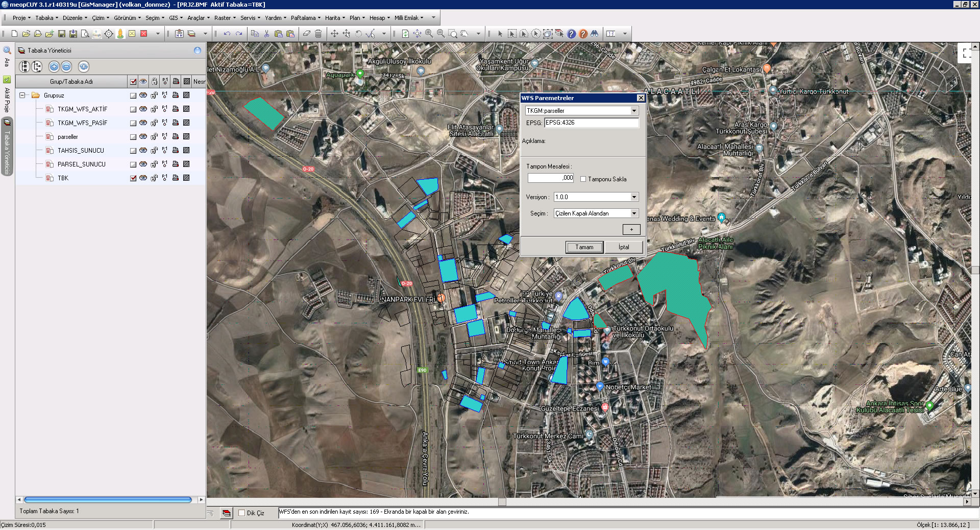Click the Cut scissors icon
Image resolution: width=980 pixels, height=530 pixels.
(x=266, y=34)
